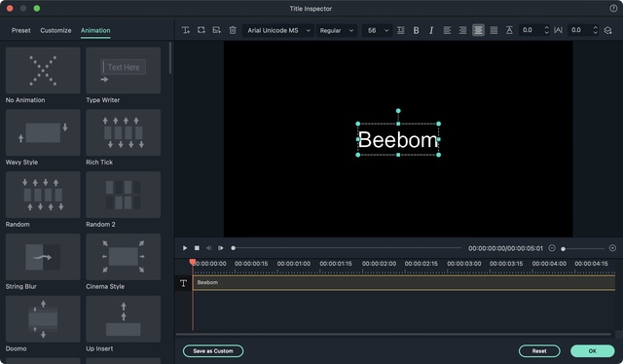Click the Reset button
The image size is (623, 364).
pos(539,351)
